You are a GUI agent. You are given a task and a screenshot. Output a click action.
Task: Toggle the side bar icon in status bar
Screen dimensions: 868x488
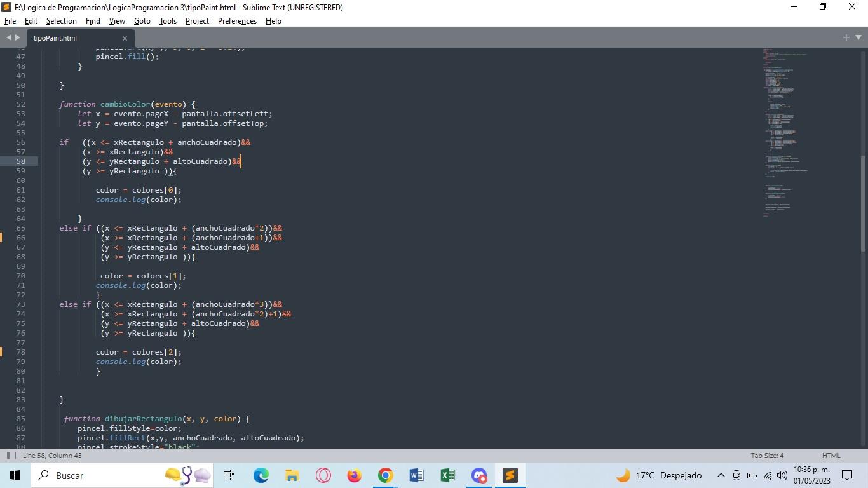(11, 456)
